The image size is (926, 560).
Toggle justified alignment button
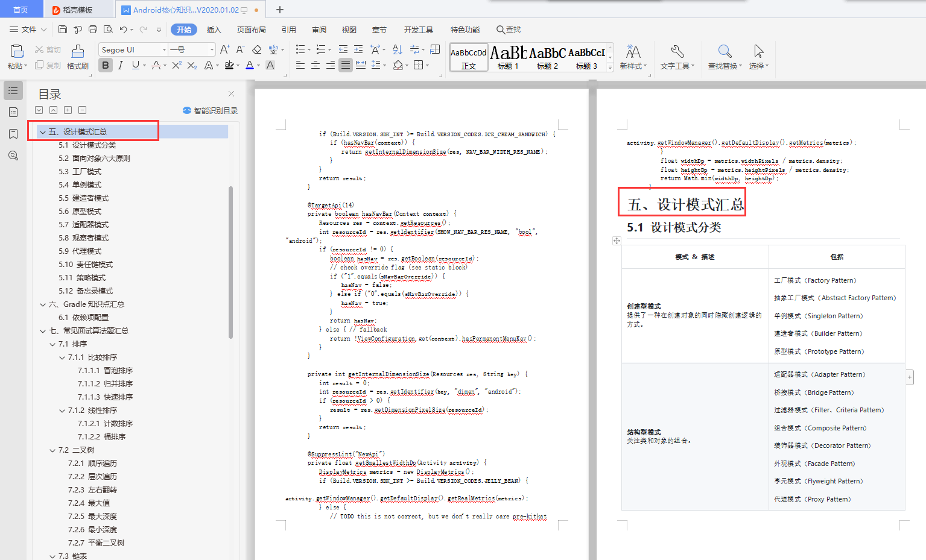(346, 65)
